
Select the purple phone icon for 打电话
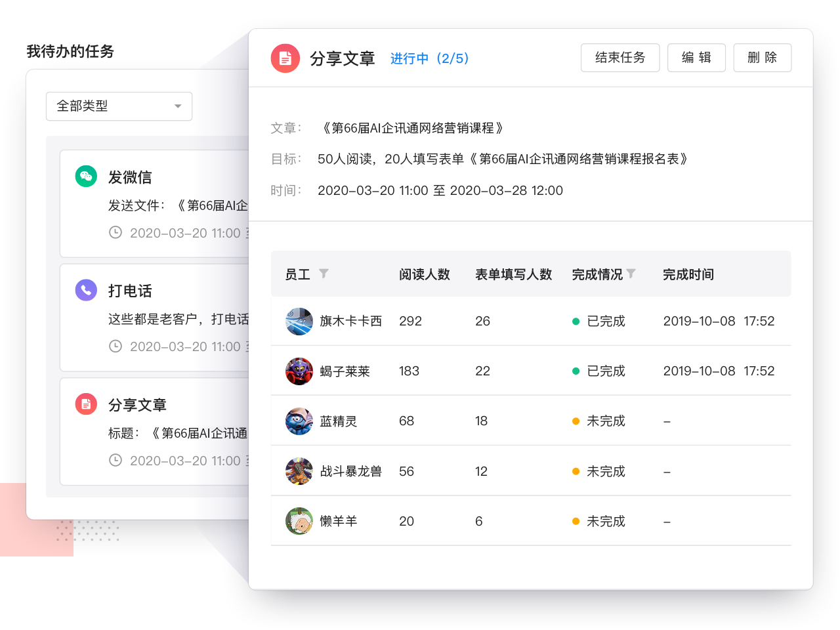[86, 289]
